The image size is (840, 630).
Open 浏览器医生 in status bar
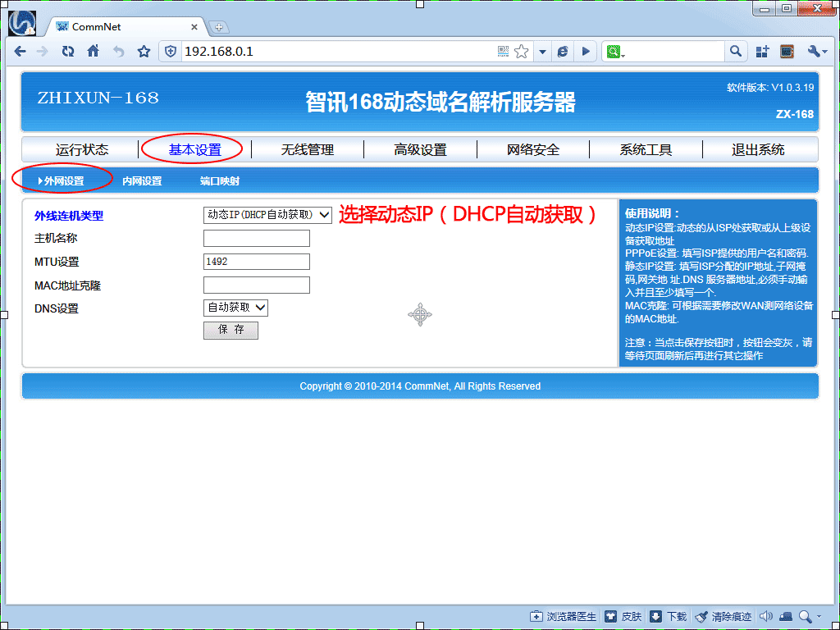coord(563,617)
